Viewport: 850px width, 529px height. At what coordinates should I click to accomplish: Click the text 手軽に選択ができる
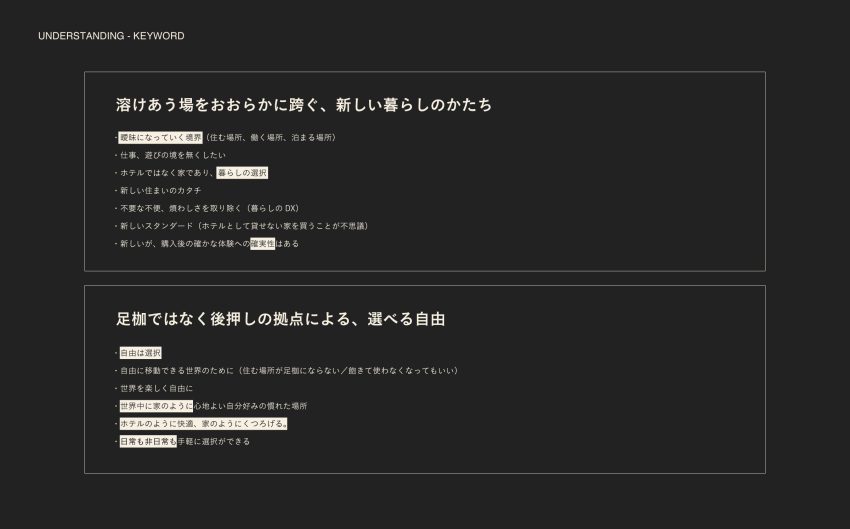[214, 442]
